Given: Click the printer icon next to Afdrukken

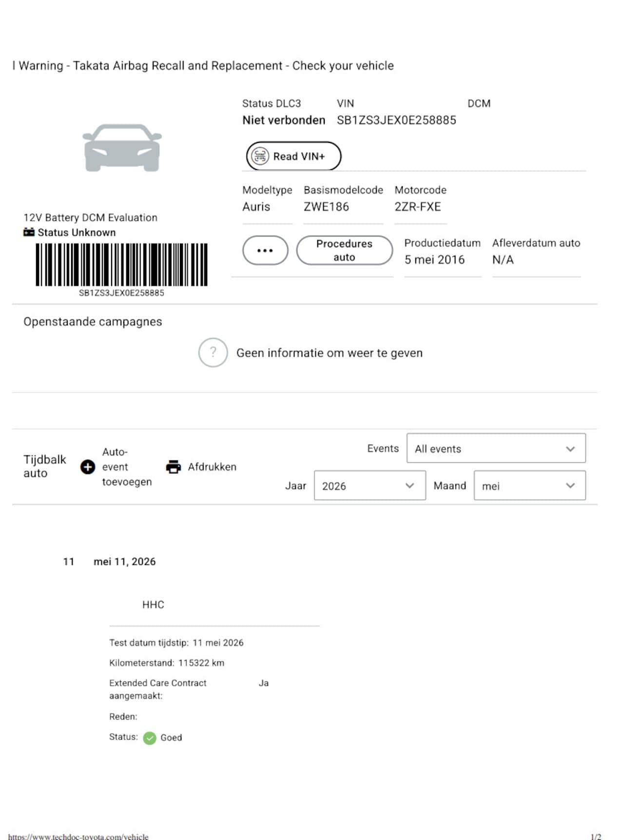Looking at the screenshot, I should 174,467.
